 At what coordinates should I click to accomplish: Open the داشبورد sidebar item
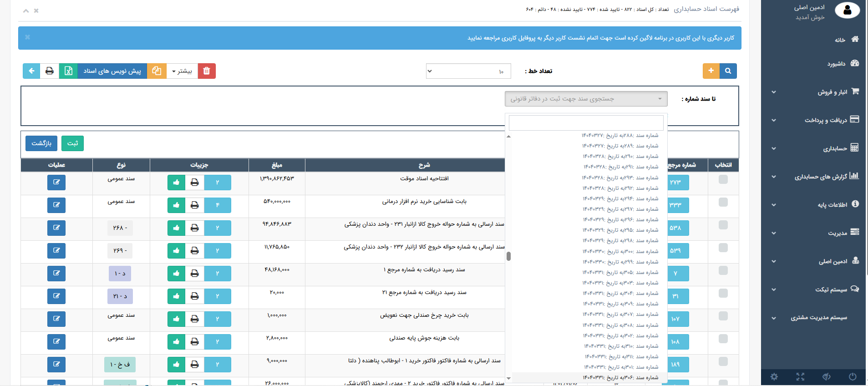click(837, 64)
